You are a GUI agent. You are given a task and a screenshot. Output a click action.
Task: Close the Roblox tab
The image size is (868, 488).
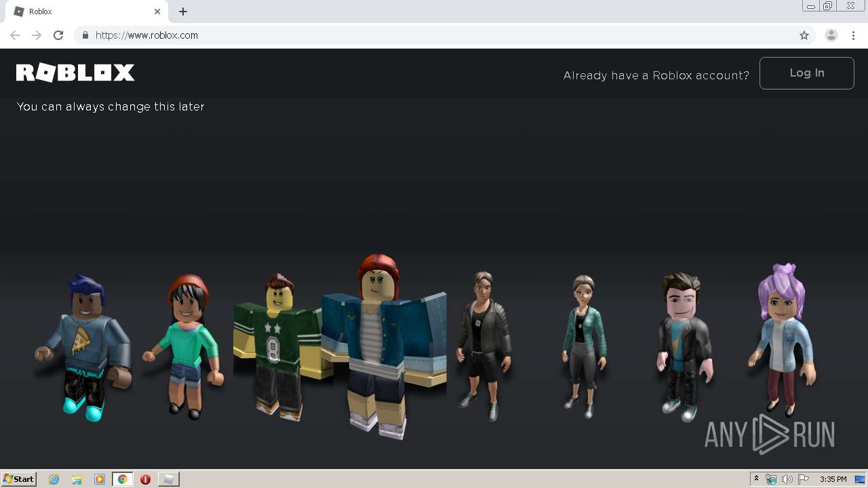(x=157, y=12)
